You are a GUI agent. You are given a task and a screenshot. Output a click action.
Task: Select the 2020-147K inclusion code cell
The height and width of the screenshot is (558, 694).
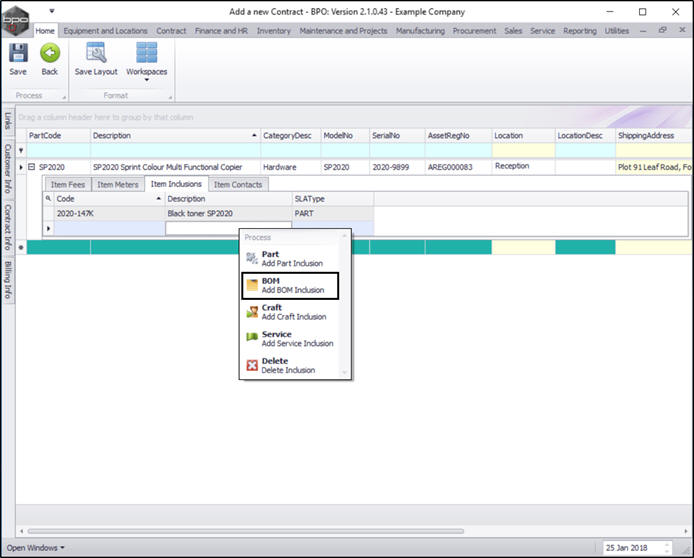pos(109,213)
